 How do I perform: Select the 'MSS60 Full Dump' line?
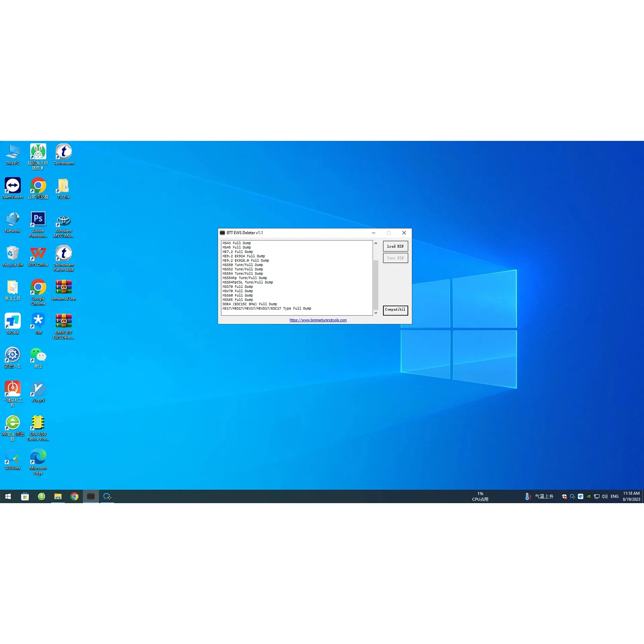[237, 295]
